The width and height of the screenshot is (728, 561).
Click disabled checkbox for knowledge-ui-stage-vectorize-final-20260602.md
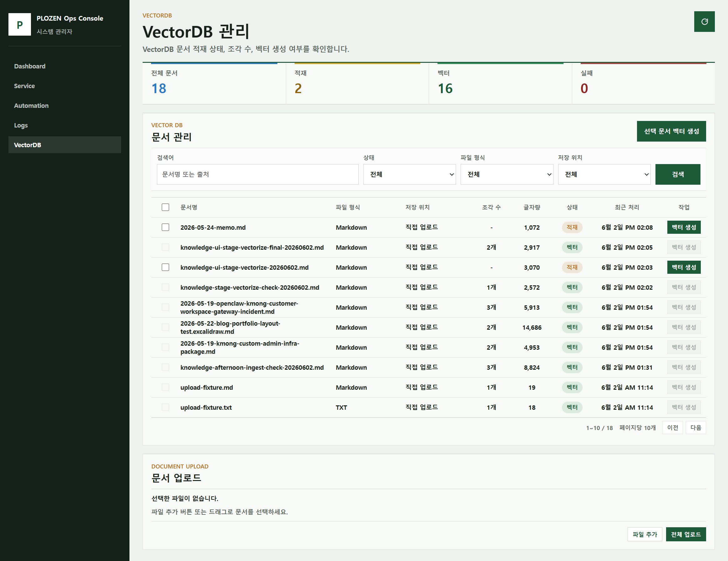click(165, 247)
